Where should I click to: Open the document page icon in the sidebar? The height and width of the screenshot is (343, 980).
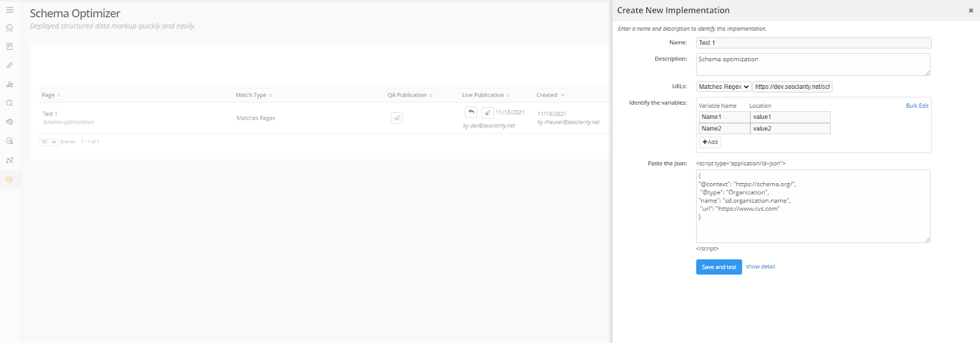click(x=10, y=47)
